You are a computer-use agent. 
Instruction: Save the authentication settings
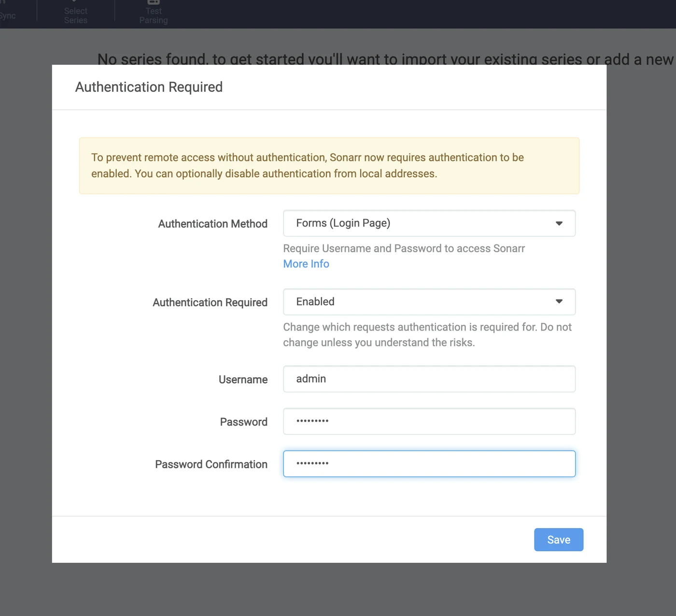(x=559, y=540)
